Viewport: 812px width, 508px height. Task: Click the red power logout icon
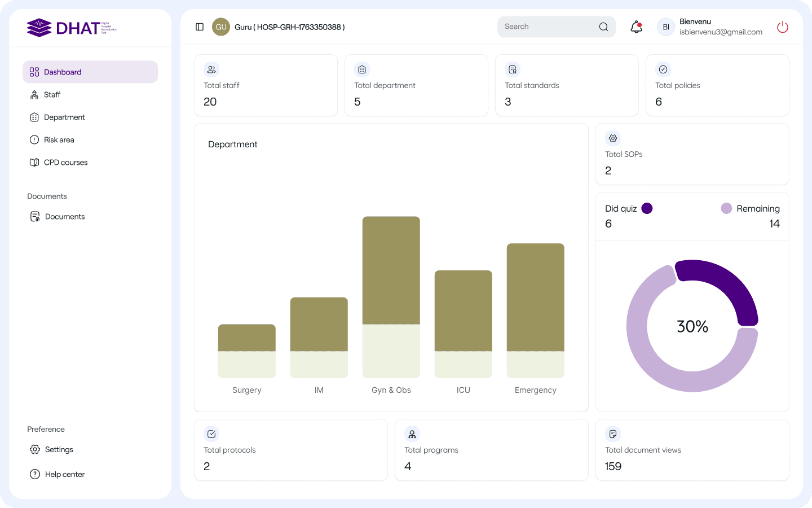click(x=782, y=27)
